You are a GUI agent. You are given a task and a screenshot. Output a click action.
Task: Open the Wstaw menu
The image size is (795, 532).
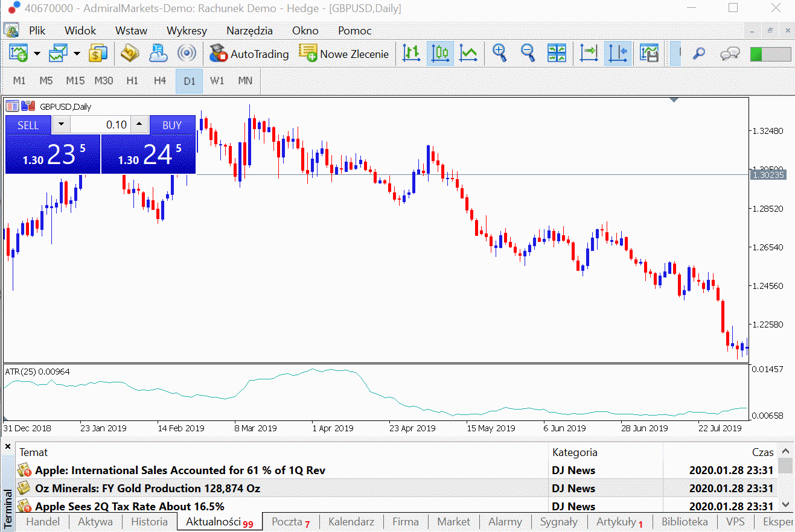(131, 31)
